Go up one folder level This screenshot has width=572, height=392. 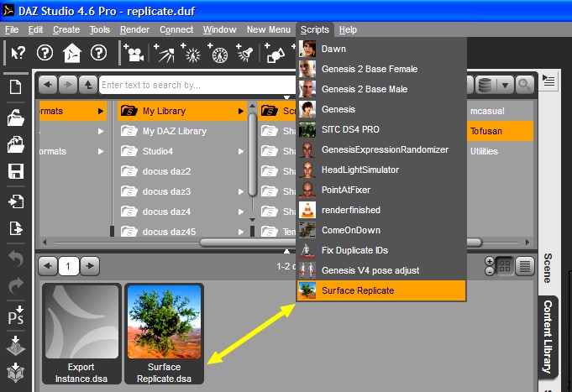tap(88, 85)
